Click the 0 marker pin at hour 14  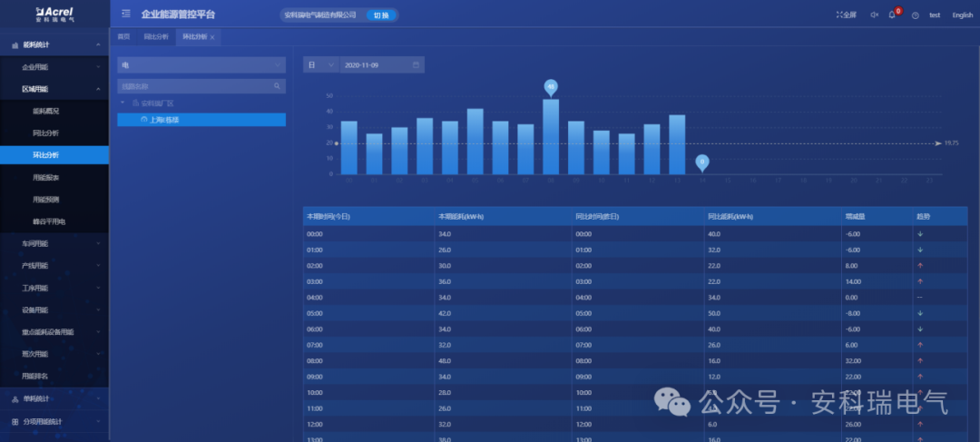[x=701, y=162]
